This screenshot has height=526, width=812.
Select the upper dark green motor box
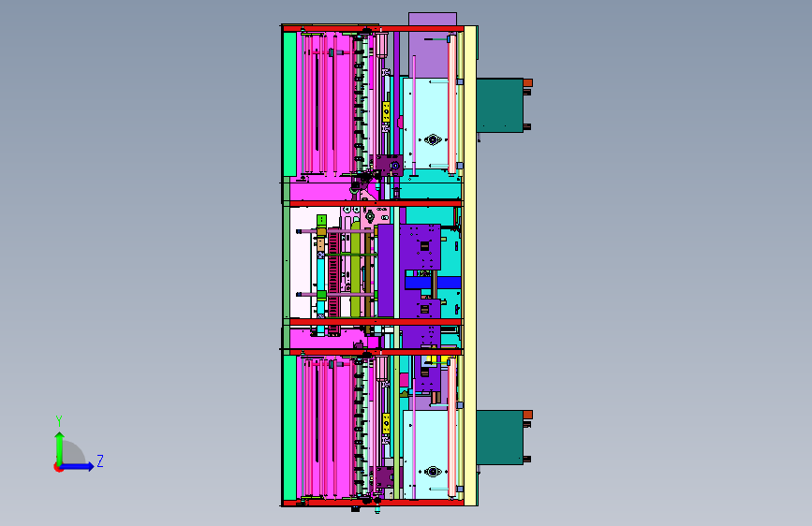point(500,105)
